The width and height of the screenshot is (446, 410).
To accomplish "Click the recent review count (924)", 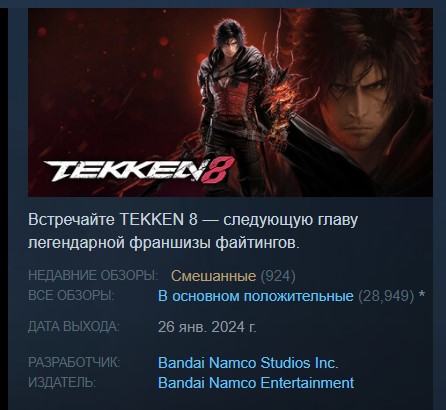I will tap(278, 276).
